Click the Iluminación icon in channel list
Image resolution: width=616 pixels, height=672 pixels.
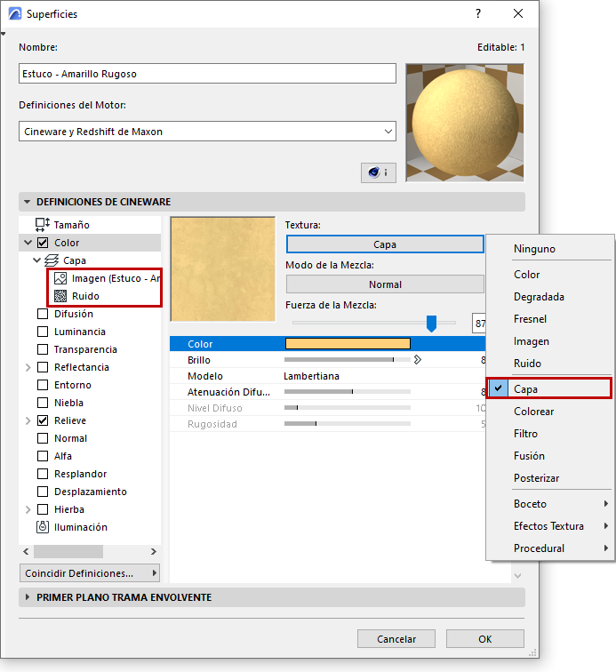click(43, 527)
